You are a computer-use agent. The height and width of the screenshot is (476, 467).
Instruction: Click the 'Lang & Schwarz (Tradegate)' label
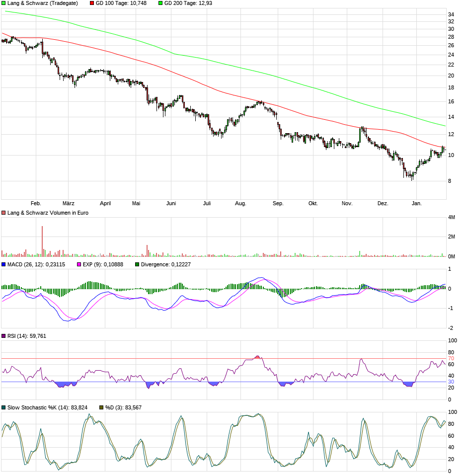pos(43,3)
